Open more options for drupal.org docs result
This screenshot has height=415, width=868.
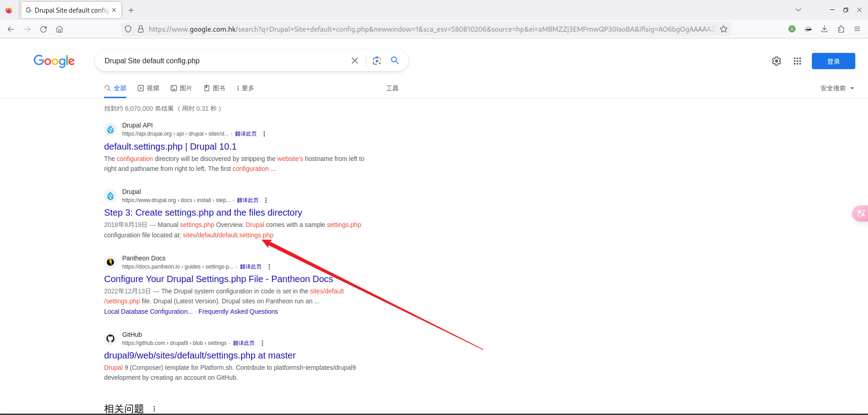click(x=266, y=200)
